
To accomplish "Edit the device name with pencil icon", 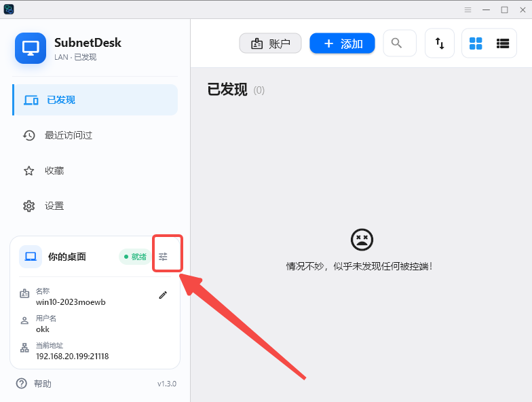I will coord(163,295).
